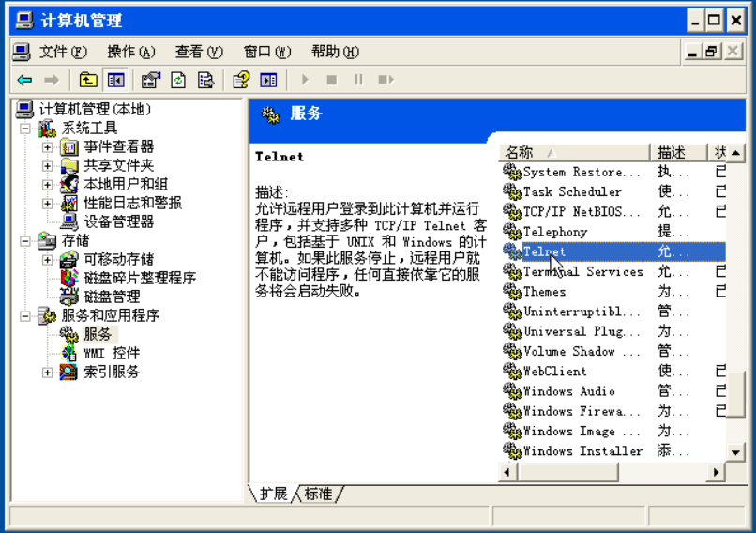Click the Indexing Service (索引服务) icon
The image size is (756, 533).
click(x=69, y=372)
